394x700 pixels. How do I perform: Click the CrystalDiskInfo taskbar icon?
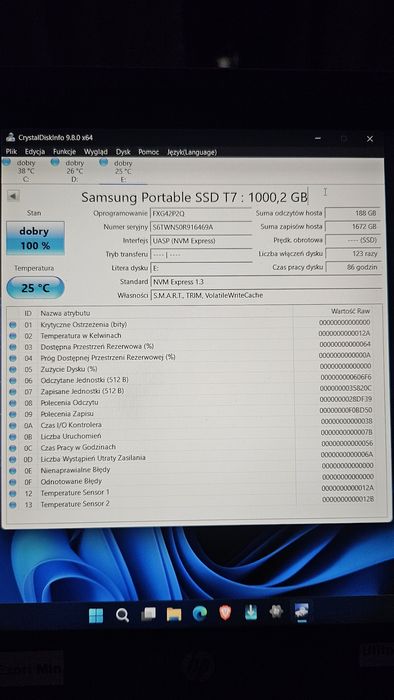pyautogui.click(x=302, y=611)
